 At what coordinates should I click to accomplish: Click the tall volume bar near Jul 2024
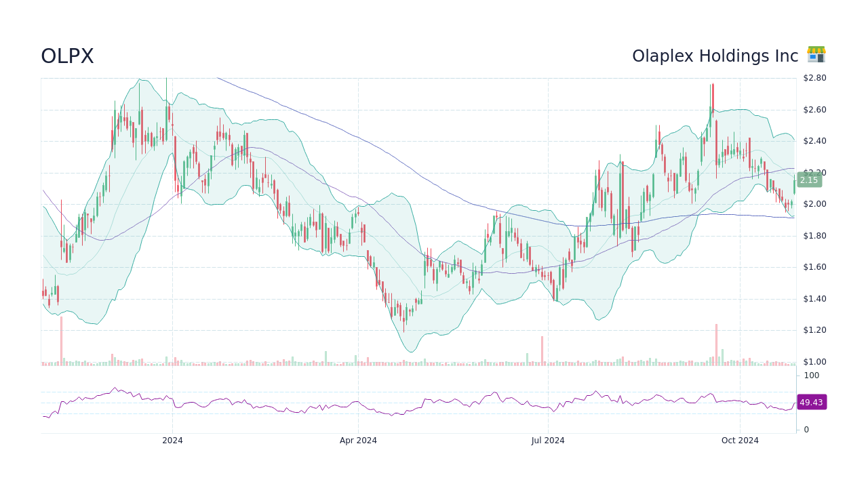click(x=542, y=351)
